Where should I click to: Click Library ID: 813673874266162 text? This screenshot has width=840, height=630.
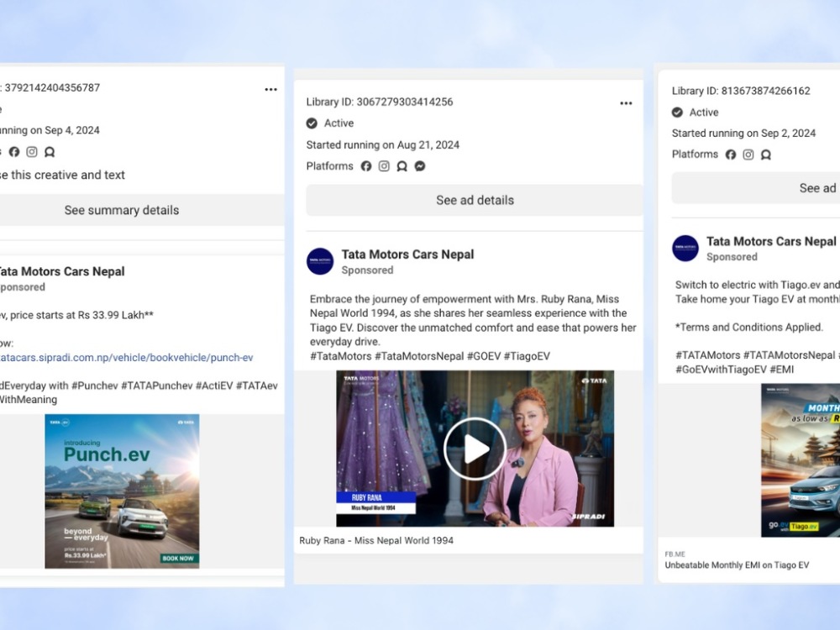tap(741, 91)
